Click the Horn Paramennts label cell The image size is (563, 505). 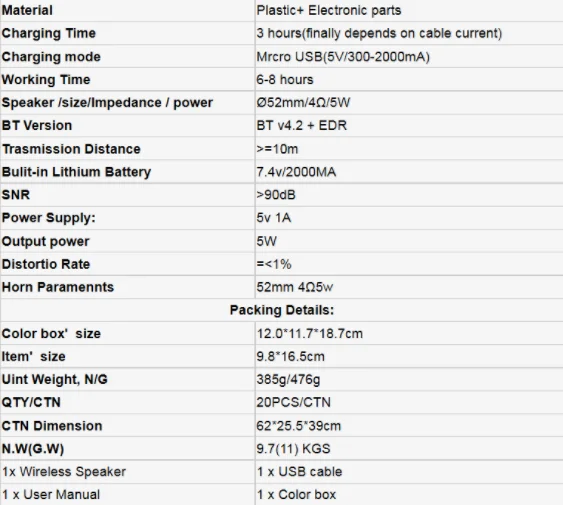point(127,287)
